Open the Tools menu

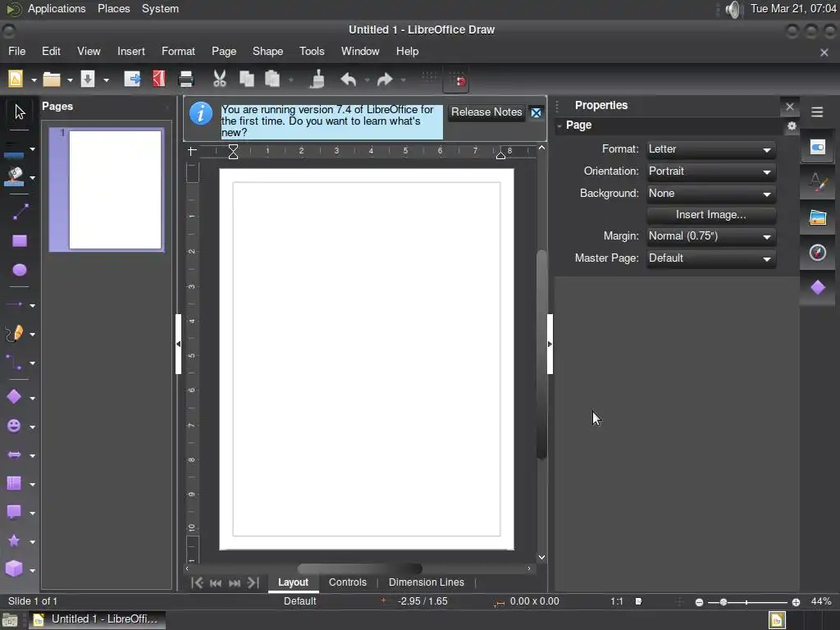point(312,52)
